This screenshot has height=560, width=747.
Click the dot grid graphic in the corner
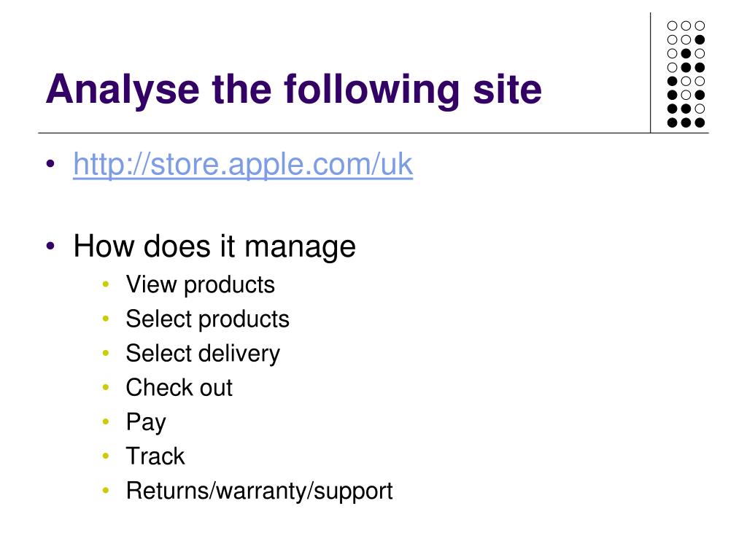(x=686, y=74)
